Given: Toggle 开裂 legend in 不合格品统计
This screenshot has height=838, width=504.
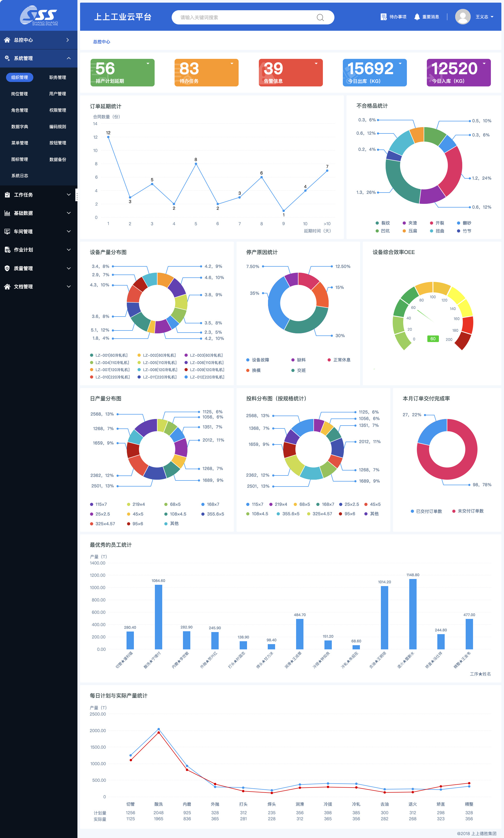Looking at the screenshot, I should [x=437, y=223].
